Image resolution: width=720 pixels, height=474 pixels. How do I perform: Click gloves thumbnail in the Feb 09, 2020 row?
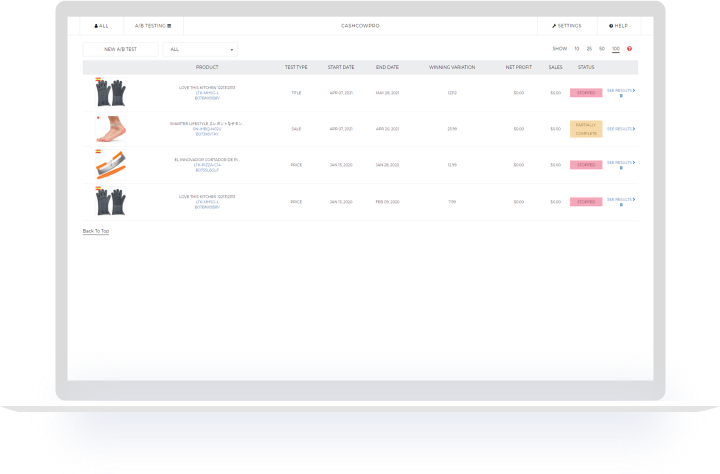(111, 201)
